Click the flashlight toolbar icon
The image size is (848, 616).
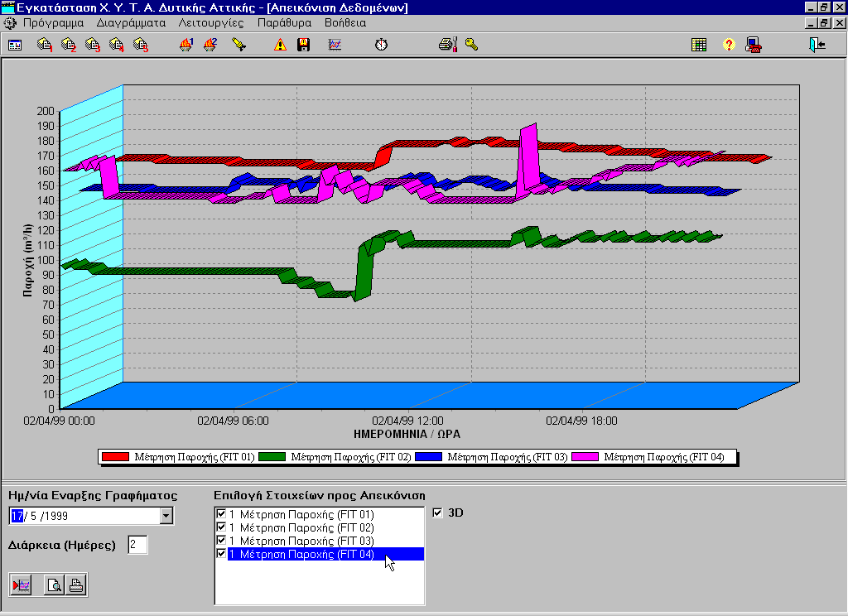238,45
